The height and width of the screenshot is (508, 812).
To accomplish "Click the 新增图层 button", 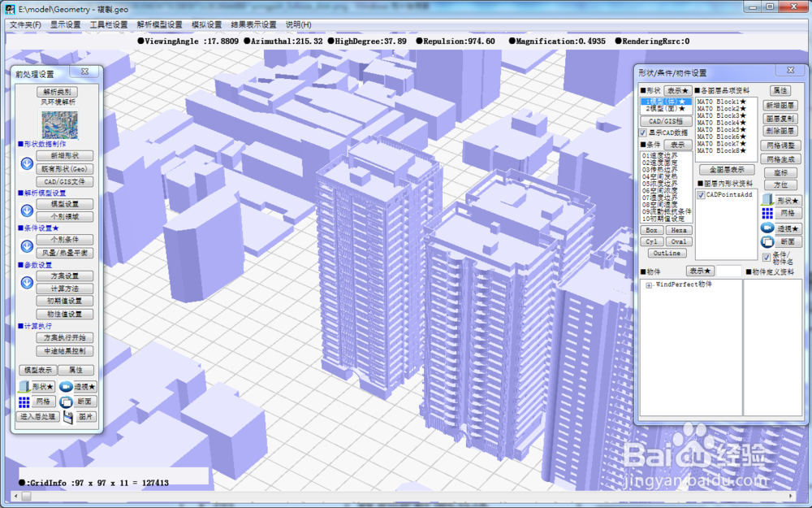I will pos(780,106).
